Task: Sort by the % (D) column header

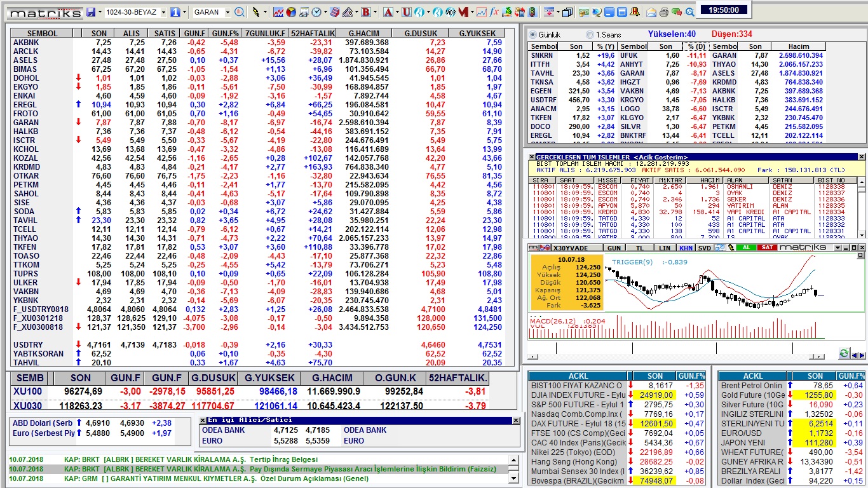Action: click(x=696, y=46)
